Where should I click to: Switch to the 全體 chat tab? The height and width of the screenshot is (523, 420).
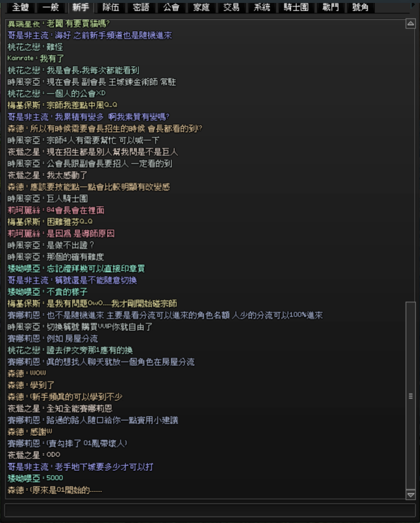click(x=21, y=7)
